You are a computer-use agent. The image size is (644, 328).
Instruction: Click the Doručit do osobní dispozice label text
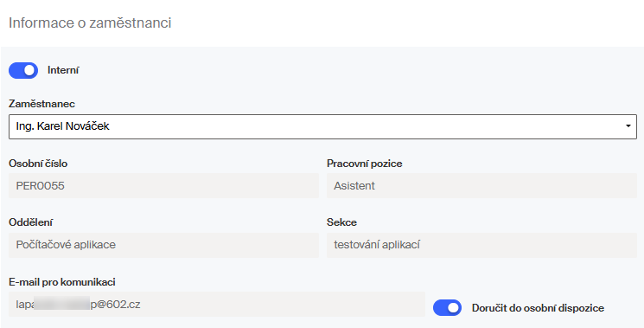(538, 308)
